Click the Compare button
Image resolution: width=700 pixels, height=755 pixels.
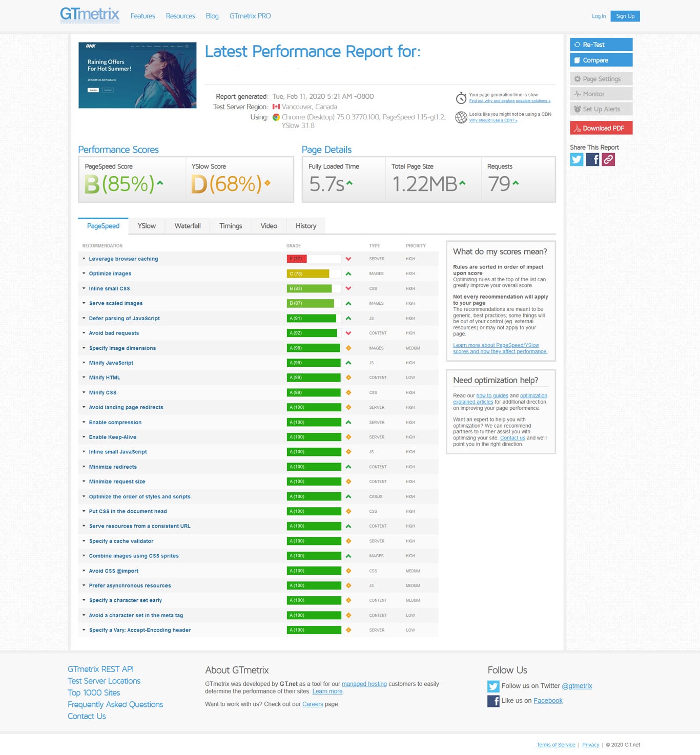click(x=601, y=60)
